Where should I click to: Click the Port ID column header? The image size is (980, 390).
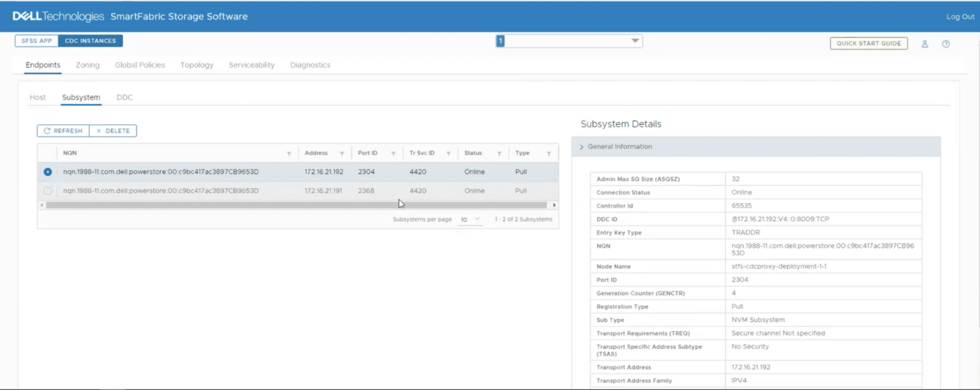[x=367, y=153]
